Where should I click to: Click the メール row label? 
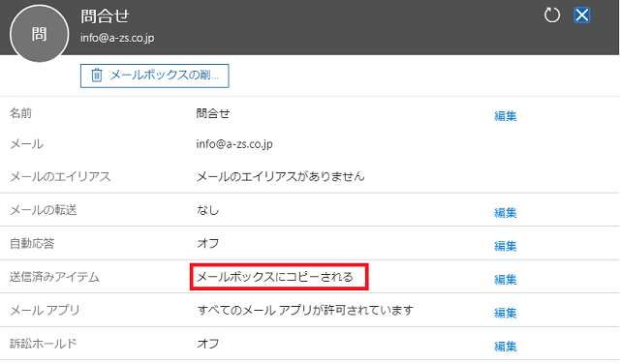click(x=26, y=144)
